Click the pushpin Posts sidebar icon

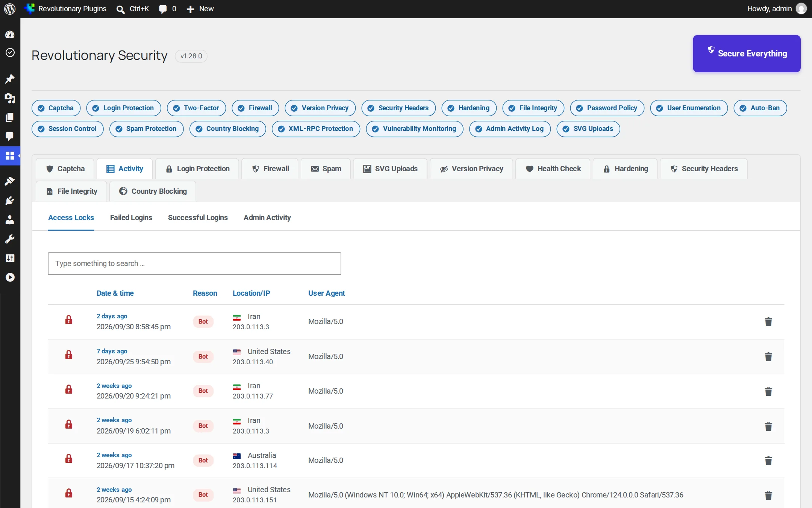(x=10, y=79)
